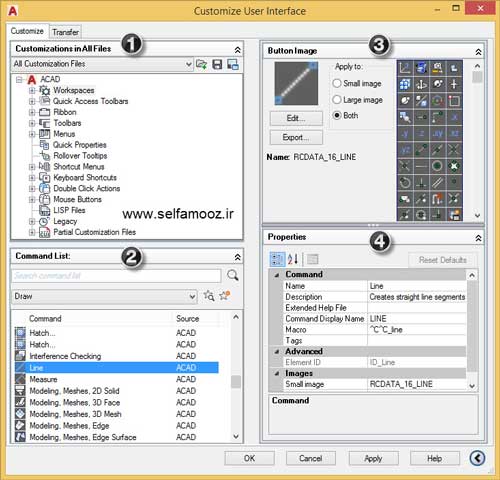Select Rollover Tooltips tree item
The image size is (500, 480).
pos(80,156)
